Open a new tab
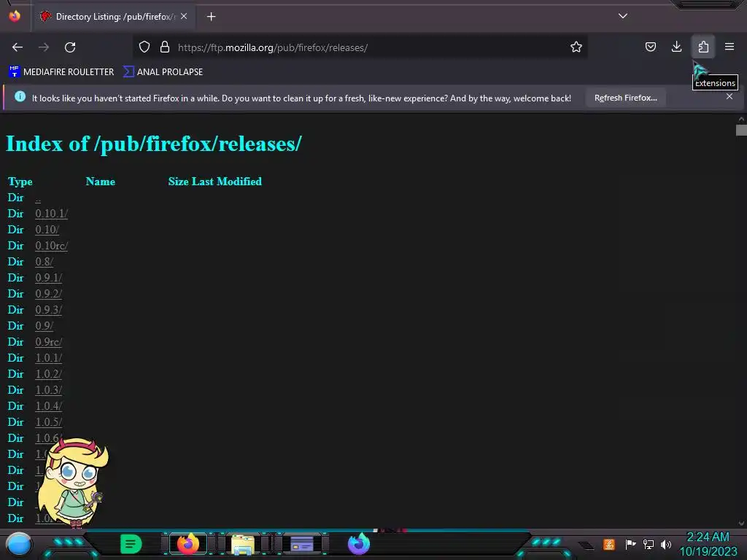 click(211, 17)
